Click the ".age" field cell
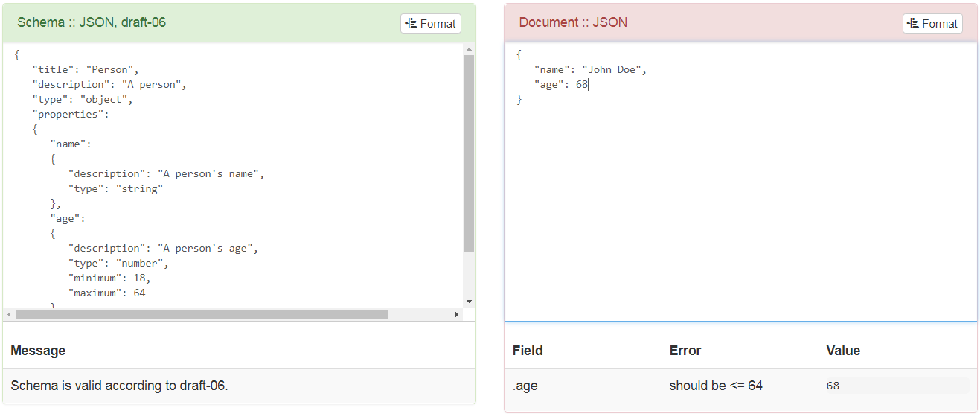This screenshot has width=980, height=414. click(525, 386)
